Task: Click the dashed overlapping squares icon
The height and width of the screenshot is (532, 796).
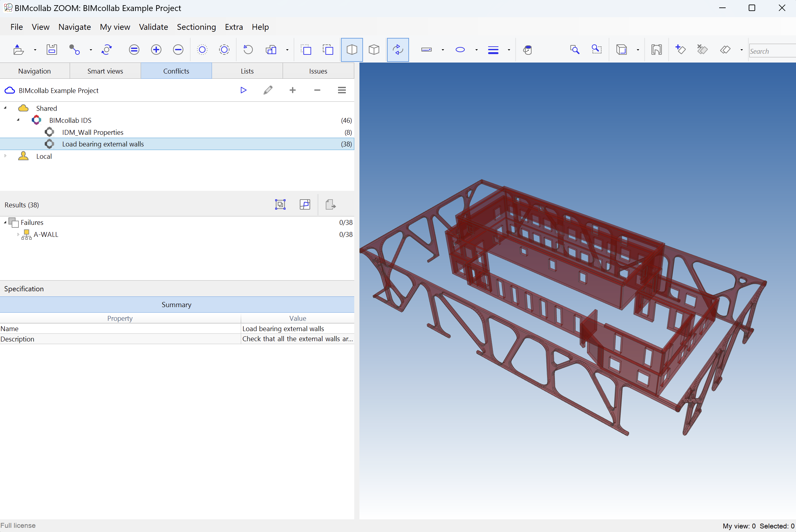Action: [328, 50]
